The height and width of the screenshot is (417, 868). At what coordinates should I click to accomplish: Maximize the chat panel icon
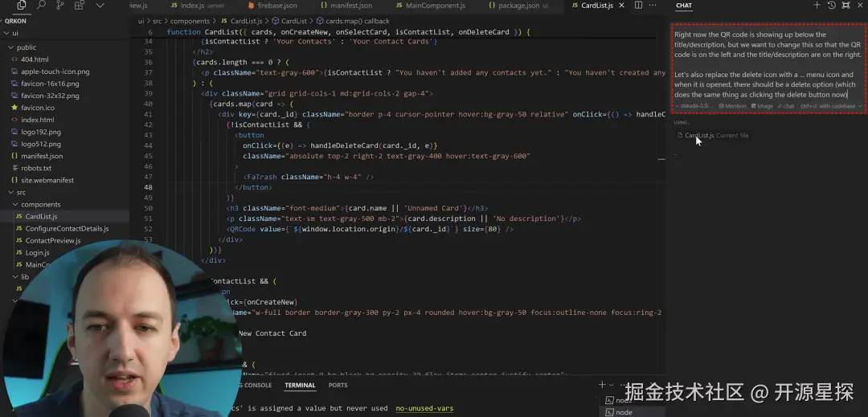coord(845,6)
